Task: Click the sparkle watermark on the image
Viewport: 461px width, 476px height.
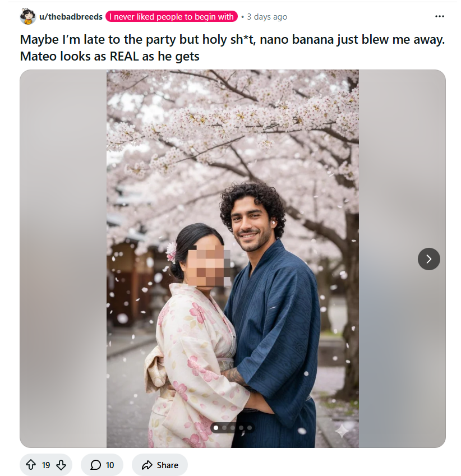Action: pos(342,431)
